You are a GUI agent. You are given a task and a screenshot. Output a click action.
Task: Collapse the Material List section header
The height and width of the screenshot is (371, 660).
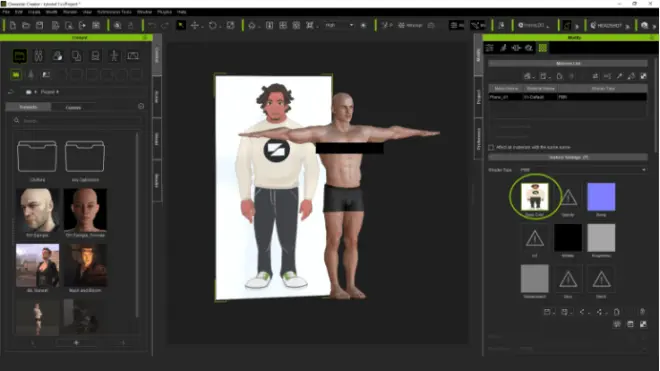tap(568, 64)
